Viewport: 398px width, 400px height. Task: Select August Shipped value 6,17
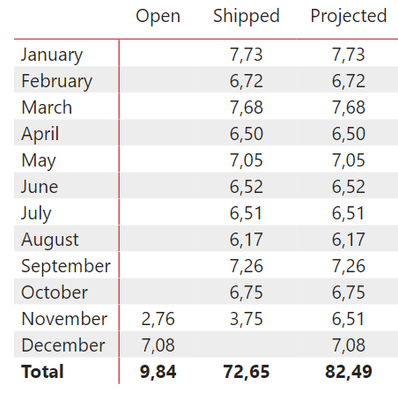[x=246, y=240]
